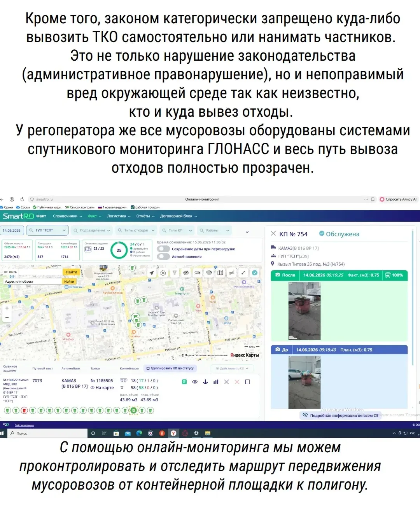Open the Справочники menu
This screenshot has height=525, width=420.
tap(67, 216)
